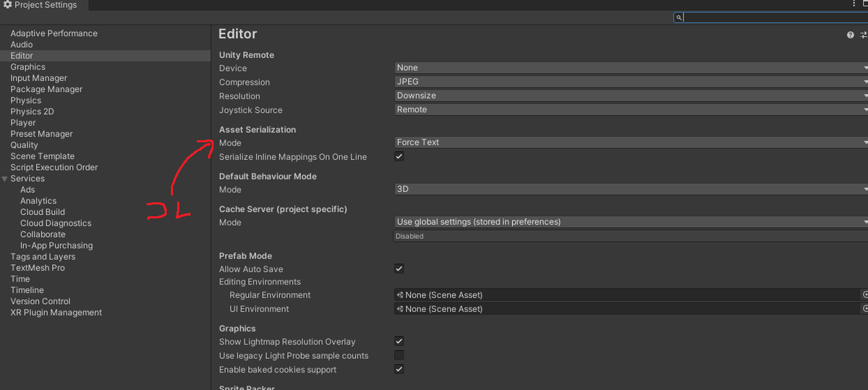Toggle Serialize Inline Mappings On One Line
868x390 pixels.
(x=399, y=156)
